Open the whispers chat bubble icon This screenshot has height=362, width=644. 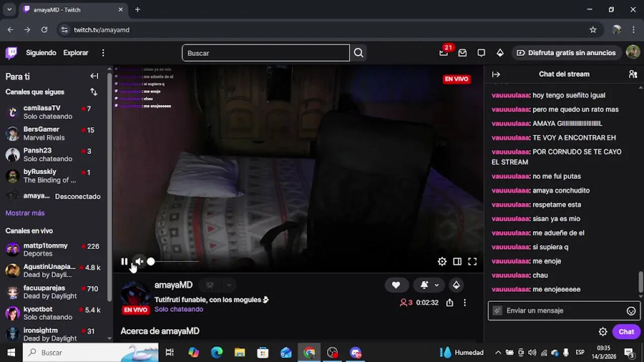tap(481, 53)
